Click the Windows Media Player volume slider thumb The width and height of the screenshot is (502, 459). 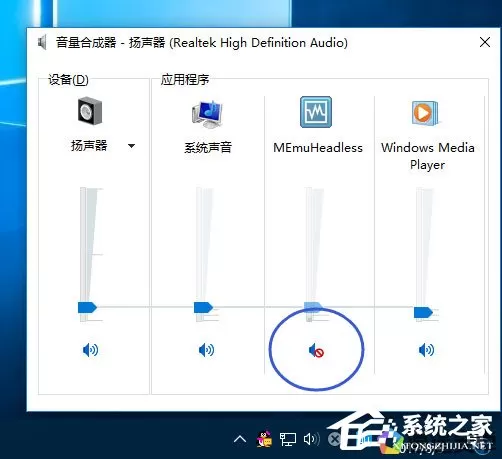coord(423,312)
